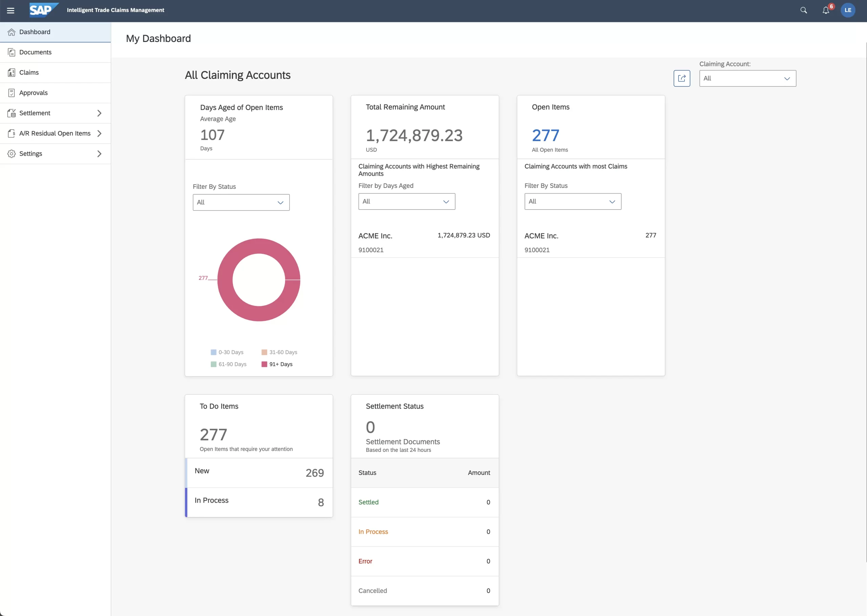
Task: Open Filter by Days Aged dropdown
Action: [406, 201]
